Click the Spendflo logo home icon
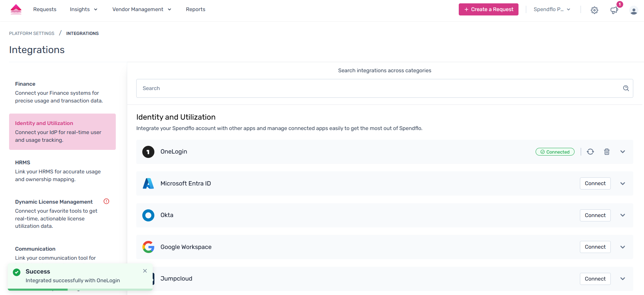 16,9
